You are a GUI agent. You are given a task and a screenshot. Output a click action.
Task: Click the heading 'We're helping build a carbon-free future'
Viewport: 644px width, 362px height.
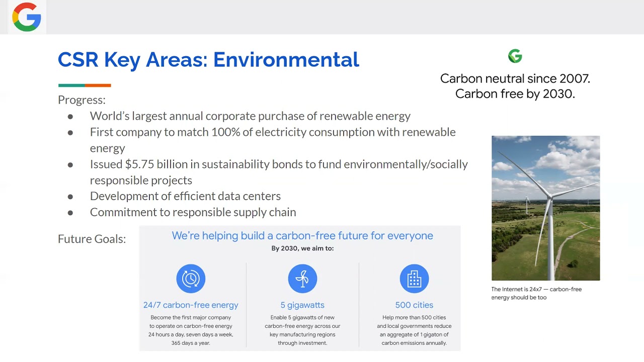302,236
